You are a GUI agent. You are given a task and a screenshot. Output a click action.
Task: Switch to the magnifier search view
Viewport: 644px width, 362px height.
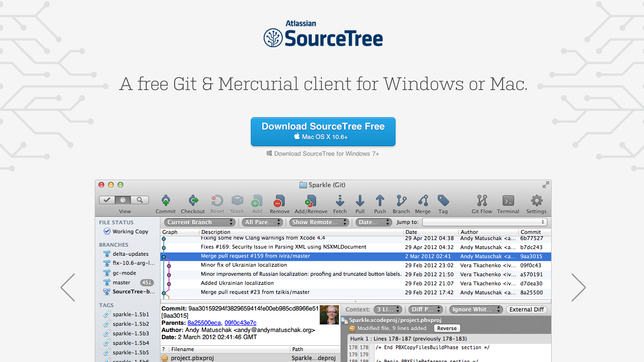click(140, 200)
